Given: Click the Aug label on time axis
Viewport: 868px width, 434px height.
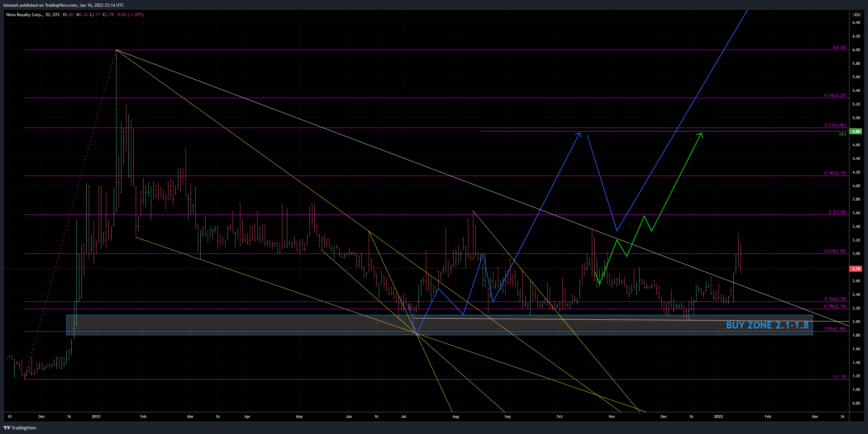Looking at the screenshot, I should (455, 416).
